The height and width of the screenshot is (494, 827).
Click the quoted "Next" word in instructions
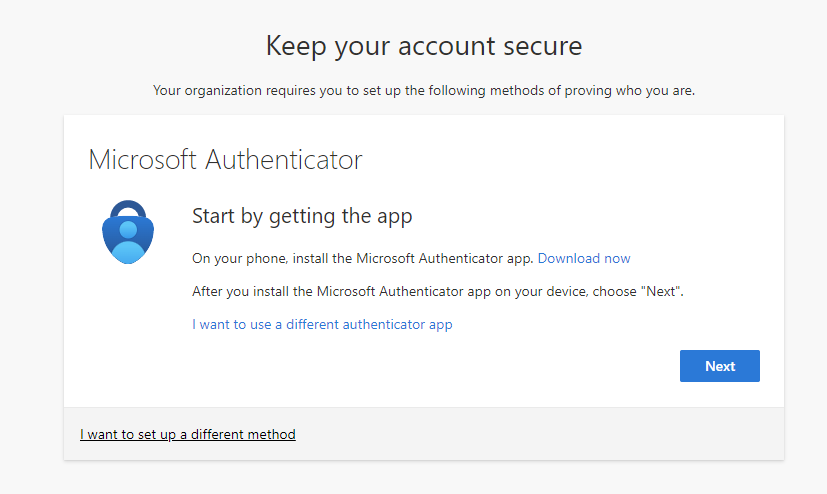[x=661, y=291]
